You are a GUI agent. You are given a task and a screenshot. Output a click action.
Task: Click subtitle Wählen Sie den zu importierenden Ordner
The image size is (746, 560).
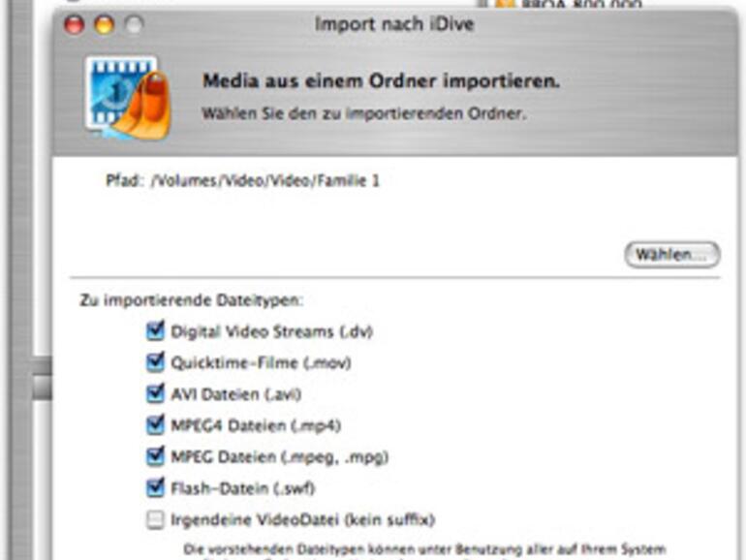point(364,113)
